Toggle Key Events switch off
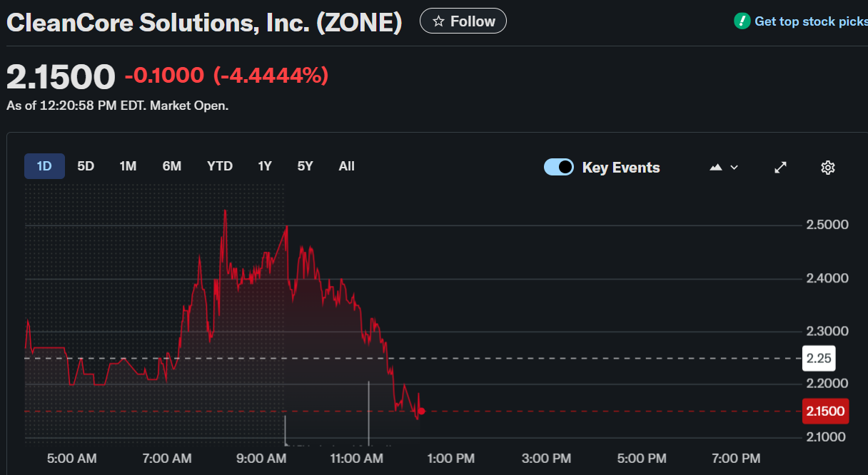The image size is (868, 475). (x=558, y=168)
